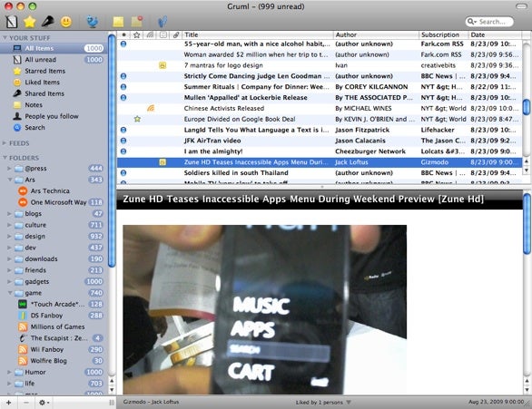
Task: Toggle unread dot on Strictly Come Dancing row
Action: point(123,76)
